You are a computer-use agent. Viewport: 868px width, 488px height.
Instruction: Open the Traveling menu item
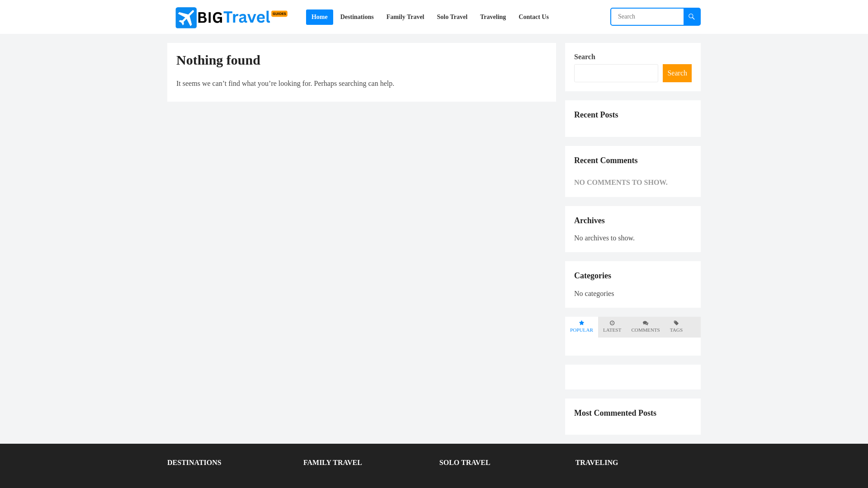(x=493, y=17)
